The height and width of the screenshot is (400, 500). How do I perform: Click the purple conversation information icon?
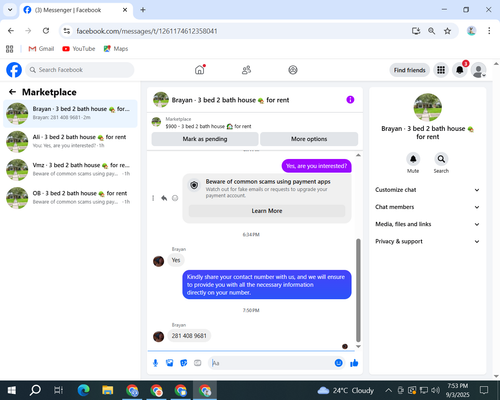pos(350,100)
